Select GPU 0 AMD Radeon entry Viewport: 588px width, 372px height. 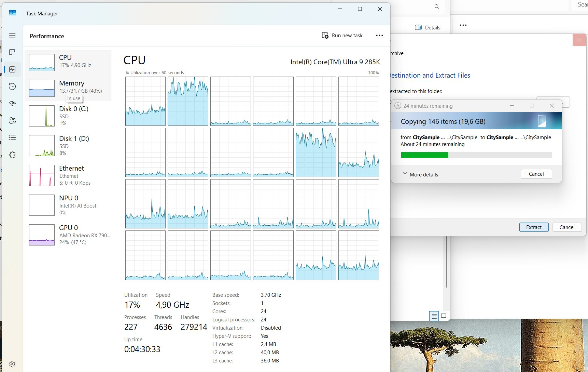[x=68, y=235]
